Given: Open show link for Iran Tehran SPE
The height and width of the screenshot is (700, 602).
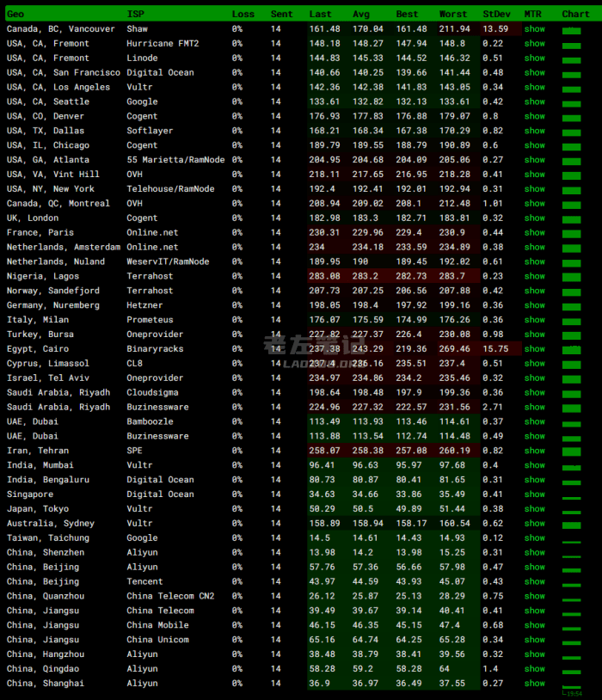Looking at the screenshot, I should (x=535, y=451).
